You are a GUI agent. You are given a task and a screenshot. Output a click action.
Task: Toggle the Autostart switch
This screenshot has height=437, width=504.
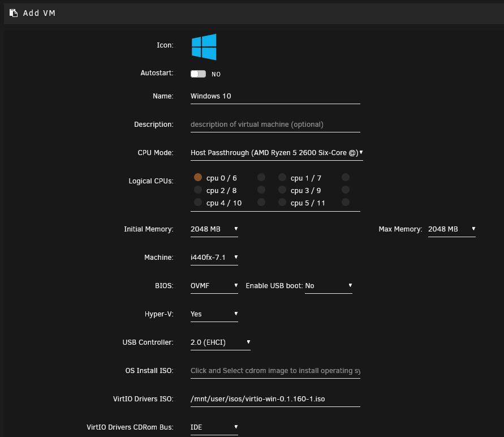point(198,74)
